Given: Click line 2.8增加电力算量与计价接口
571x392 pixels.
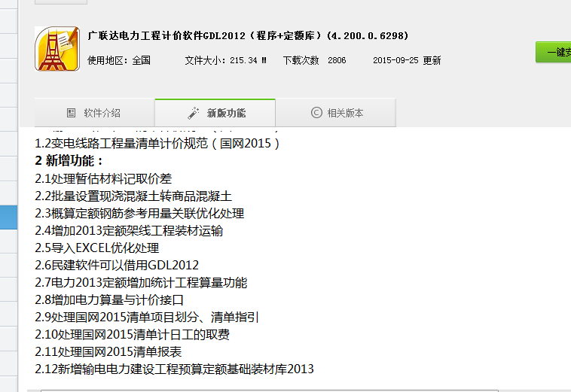Looking at the screenshot, I should 109,300.
